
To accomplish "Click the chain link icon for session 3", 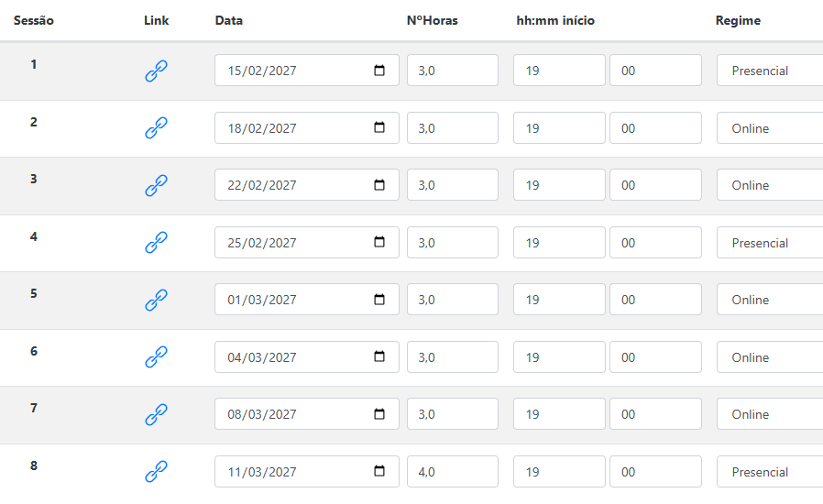I will pyautogui.click(x=156, y=185).
